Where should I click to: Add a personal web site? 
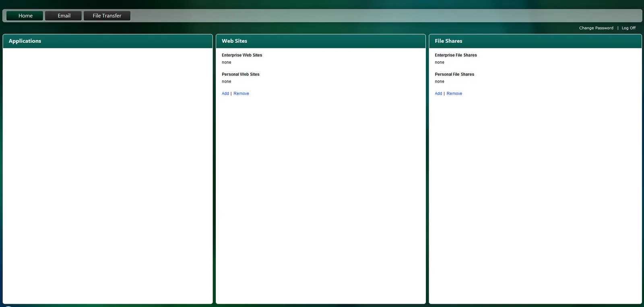[x=225, y=93]
